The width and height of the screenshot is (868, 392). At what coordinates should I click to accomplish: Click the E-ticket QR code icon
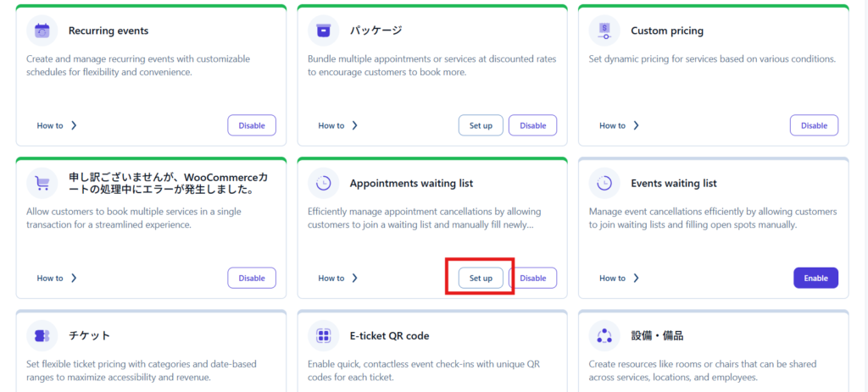coord(323,336)
